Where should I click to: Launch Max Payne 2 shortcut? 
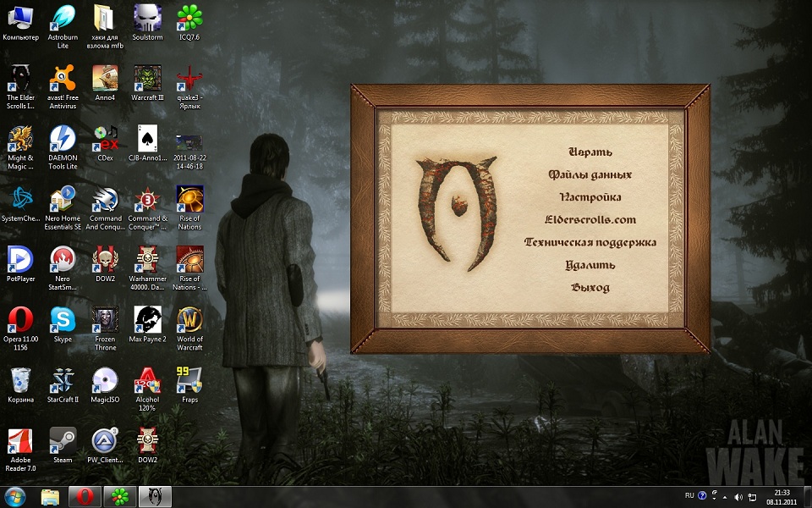pyautogui.click(x=147, y=321)
